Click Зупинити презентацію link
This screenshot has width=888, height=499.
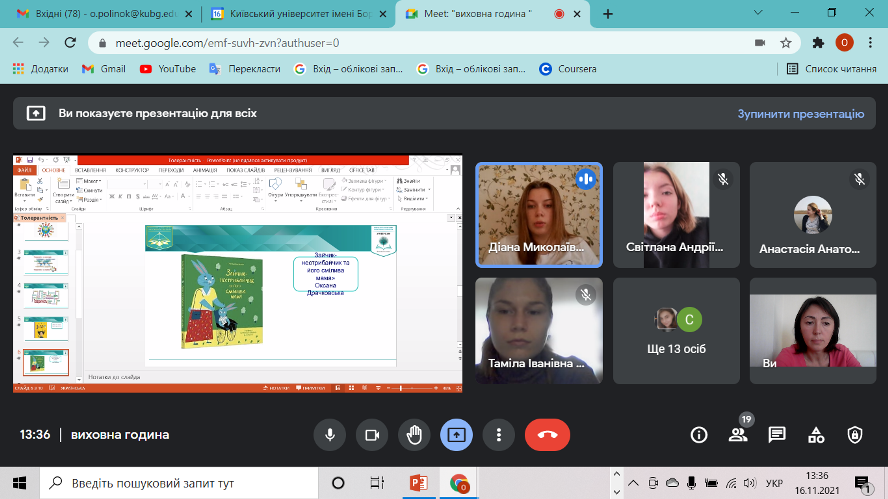[x=801, y=114]
